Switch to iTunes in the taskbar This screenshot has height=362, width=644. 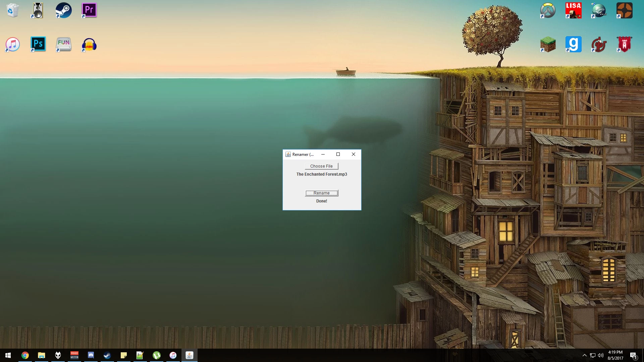point(173,355)
